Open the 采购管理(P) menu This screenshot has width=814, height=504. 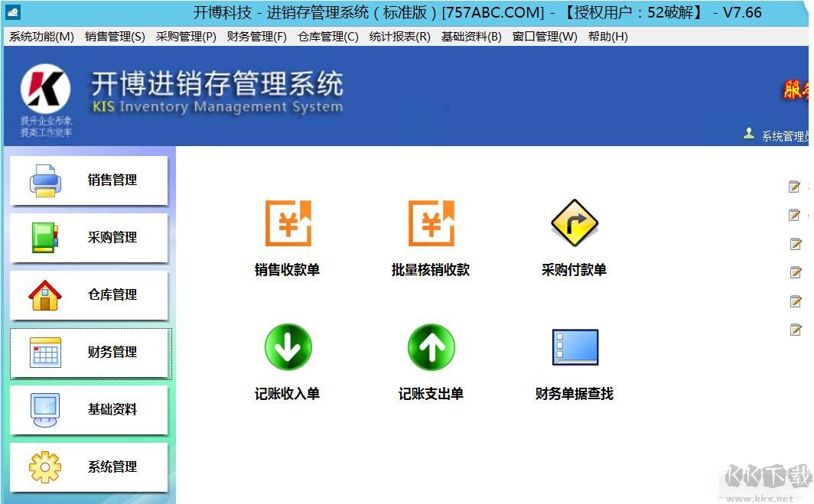pos(186,37)
